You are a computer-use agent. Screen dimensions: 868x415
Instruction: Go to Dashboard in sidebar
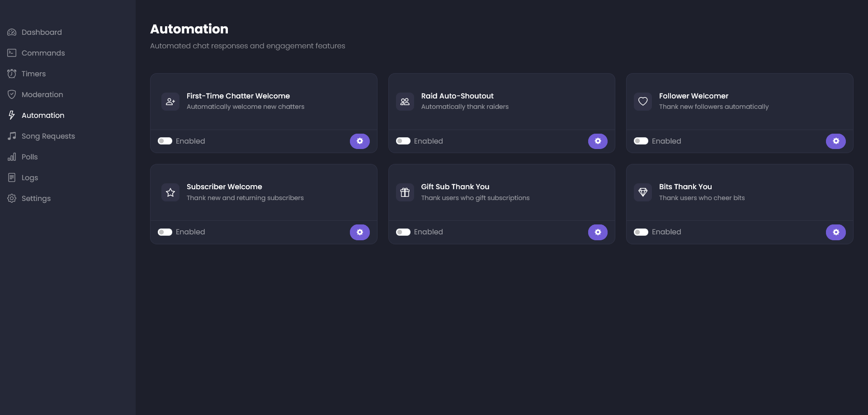[x=42, y=33]
